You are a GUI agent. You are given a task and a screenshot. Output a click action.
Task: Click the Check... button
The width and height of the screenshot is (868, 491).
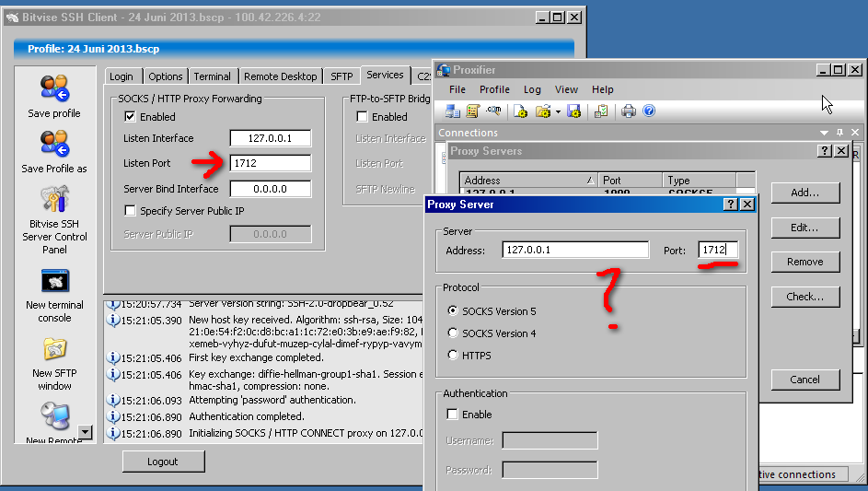[x=804, y=297]
